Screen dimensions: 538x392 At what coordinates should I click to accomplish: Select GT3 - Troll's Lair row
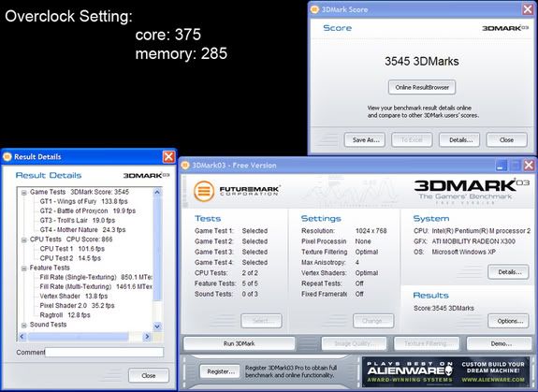click(x=78, y=220)
